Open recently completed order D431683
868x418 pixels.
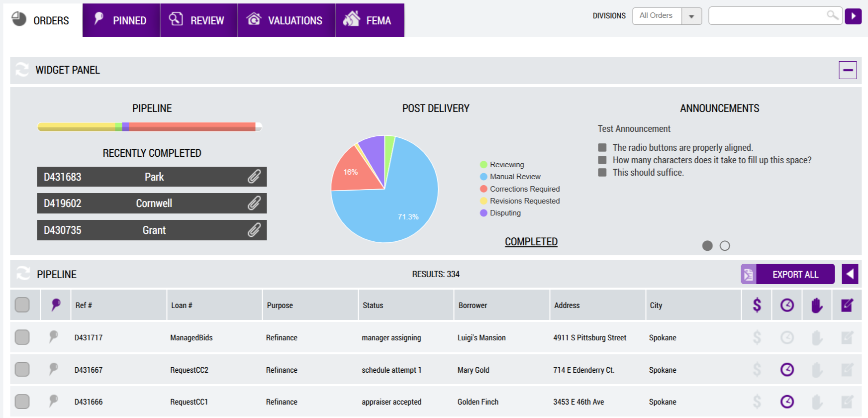coord(152,177)
